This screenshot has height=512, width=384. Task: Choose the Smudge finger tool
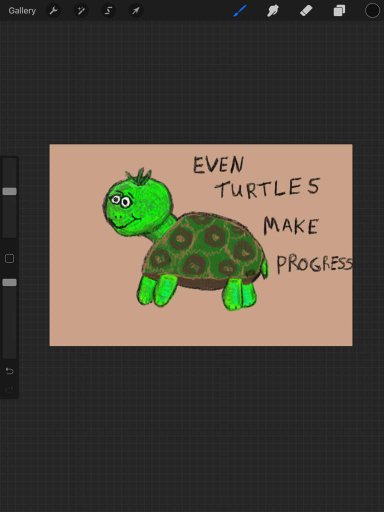click(x=273, y=11)
